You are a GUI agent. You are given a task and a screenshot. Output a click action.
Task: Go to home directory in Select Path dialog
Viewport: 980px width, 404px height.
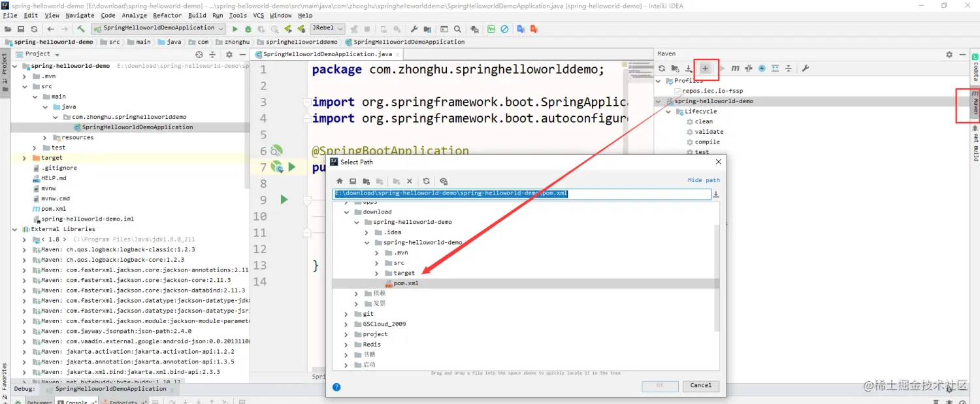point(340,181)
